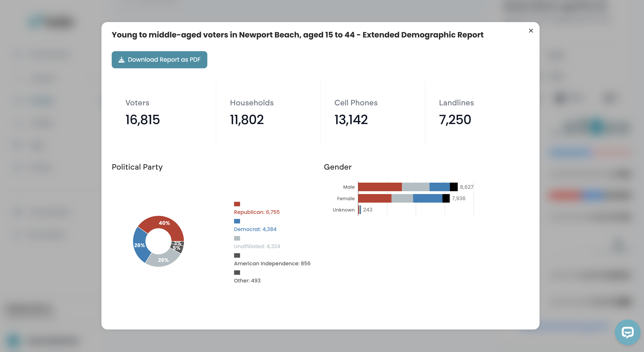644x352 pixels.
Task: Select the Unaffiliated: 4,324 legend label
Action: click(257, 246)
